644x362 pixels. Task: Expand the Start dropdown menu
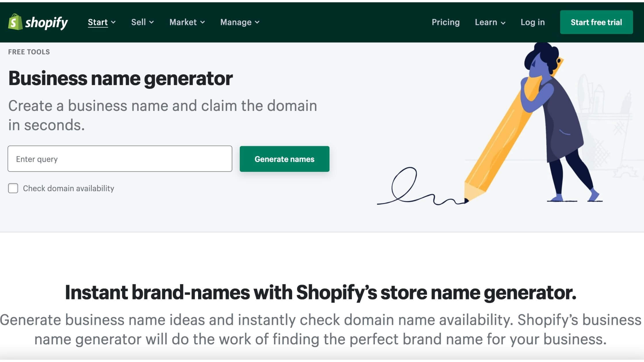pyautogui.click(x=101, y=22)
